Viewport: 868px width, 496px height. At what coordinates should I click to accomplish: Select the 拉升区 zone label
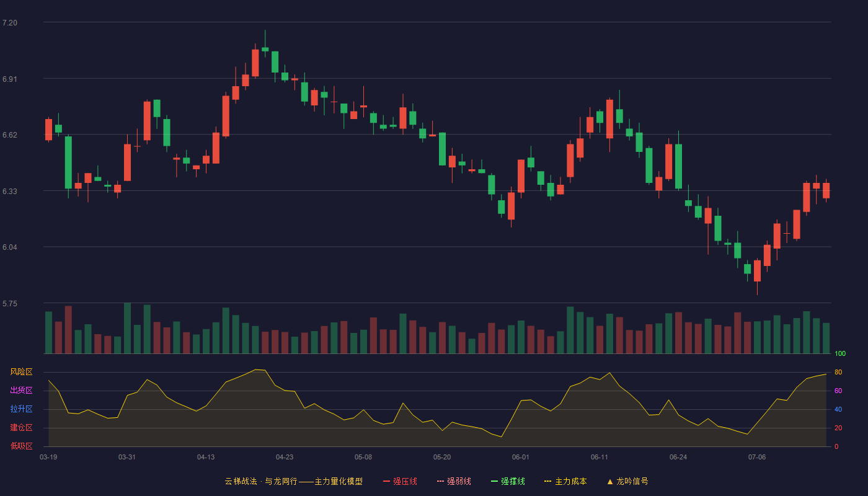click(x=21, y=409)
